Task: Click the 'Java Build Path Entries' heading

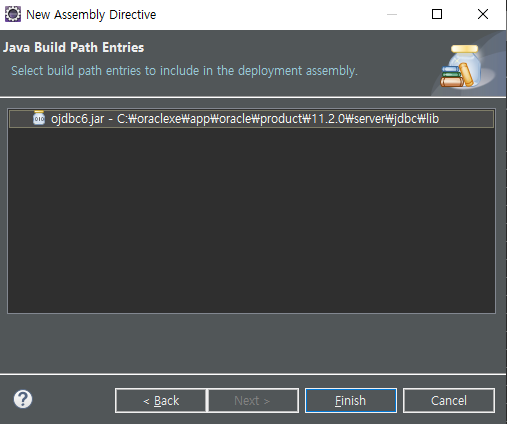Action: click(x=74, y=47)
